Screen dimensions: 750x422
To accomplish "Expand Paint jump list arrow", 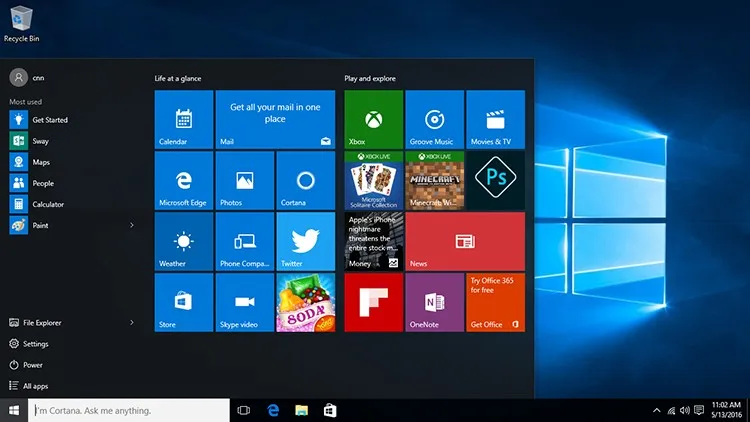I will (132, 225).
